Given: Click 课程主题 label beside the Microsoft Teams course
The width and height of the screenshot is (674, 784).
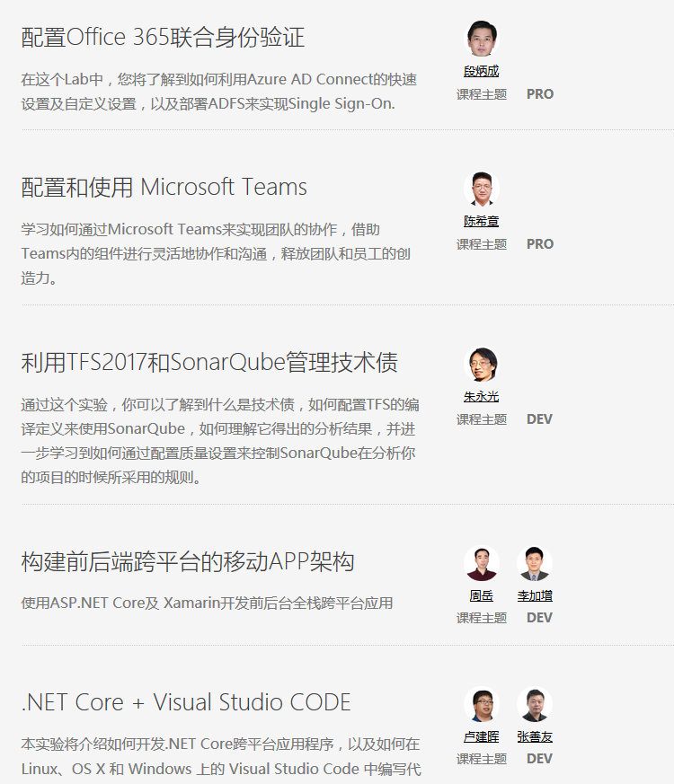Looking at the screenshot, I should [482, 244].
